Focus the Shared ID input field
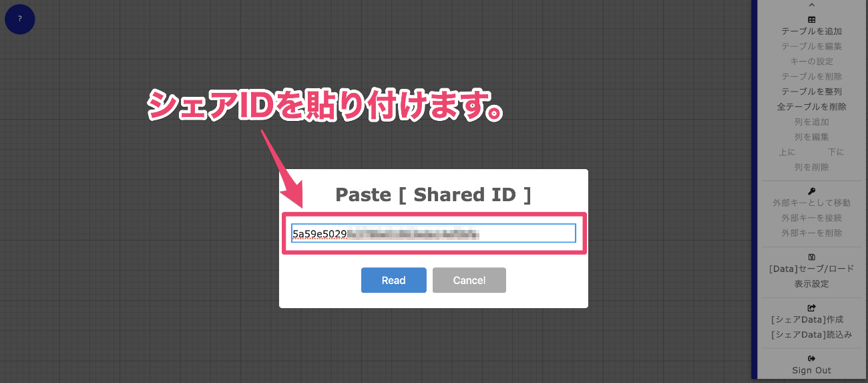Screen dimensions: 868x383 (x=433, y=233)
